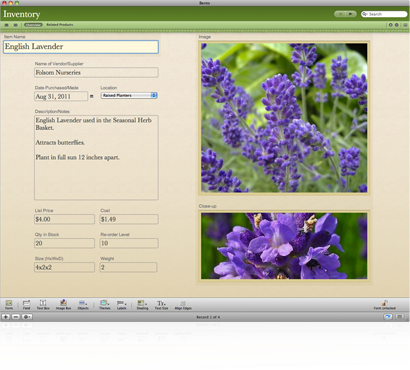Go to the previous record arrow
The width and height of the screenshot is (410, 370).
tap(340, 14)
